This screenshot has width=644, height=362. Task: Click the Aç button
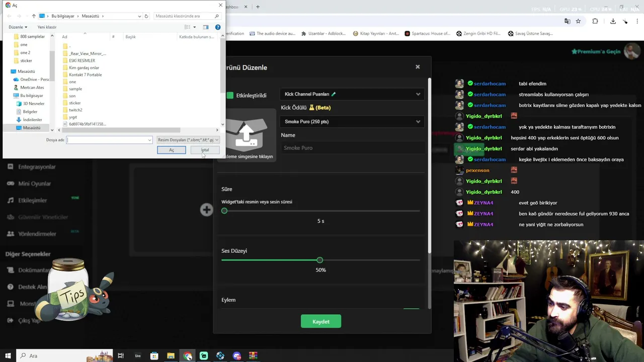click(172, 150)
